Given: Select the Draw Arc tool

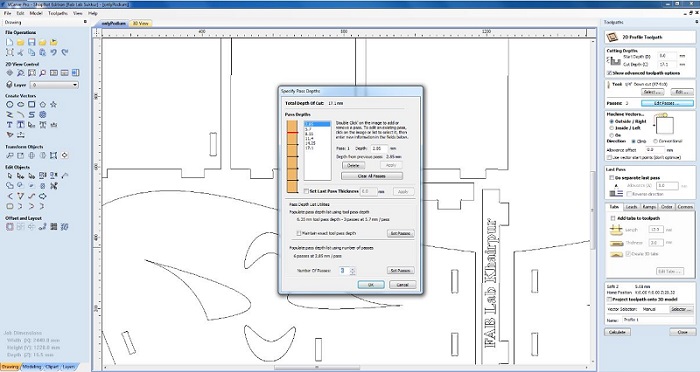Looking at the screenshot, I should point(21,115).
